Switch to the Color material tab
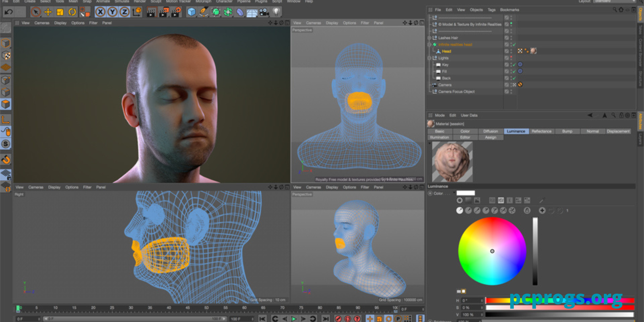644x322 pixels. pyautogui.click(x=465, y=131)
